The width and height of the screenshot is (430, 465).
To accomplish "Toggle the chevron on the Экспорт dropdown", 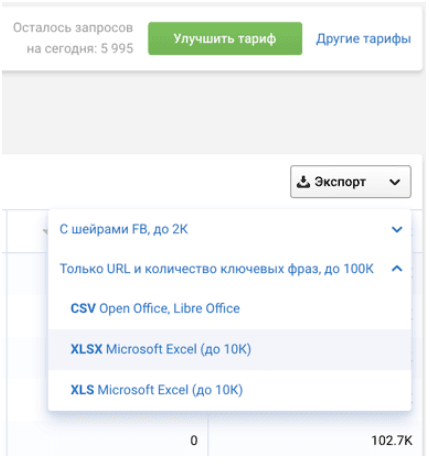I will (x=395, y=182).
